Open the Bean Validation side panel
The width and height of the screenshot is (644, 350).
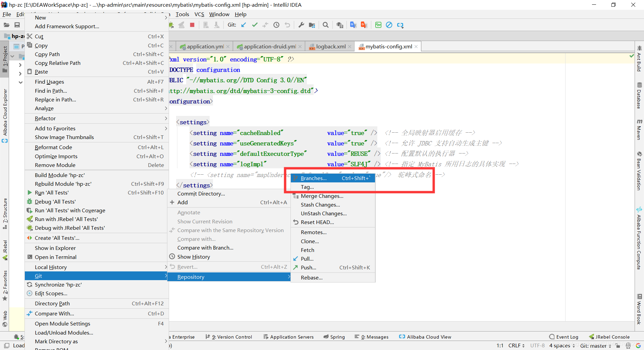tap(639, 171)
